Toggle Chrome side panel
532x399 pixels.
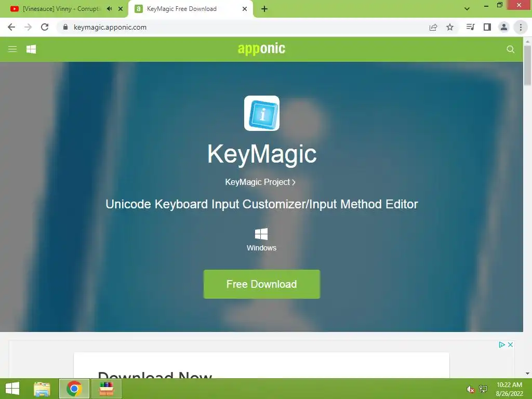pyautogui.click(x=487, y=27)
